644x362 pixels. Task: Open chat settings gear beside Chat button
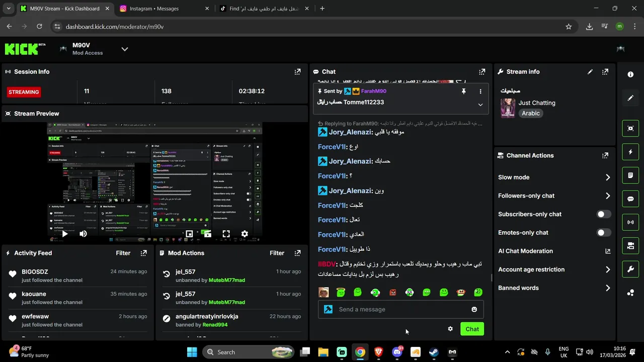point(450,329)
